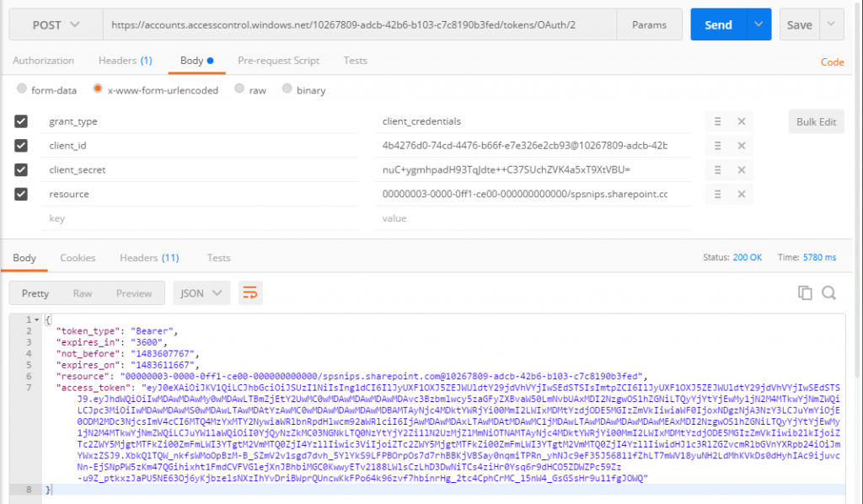Screen dimensions: 863x504
Task: Open the Pre-request Script tab
Action: (x=278, y=61)
